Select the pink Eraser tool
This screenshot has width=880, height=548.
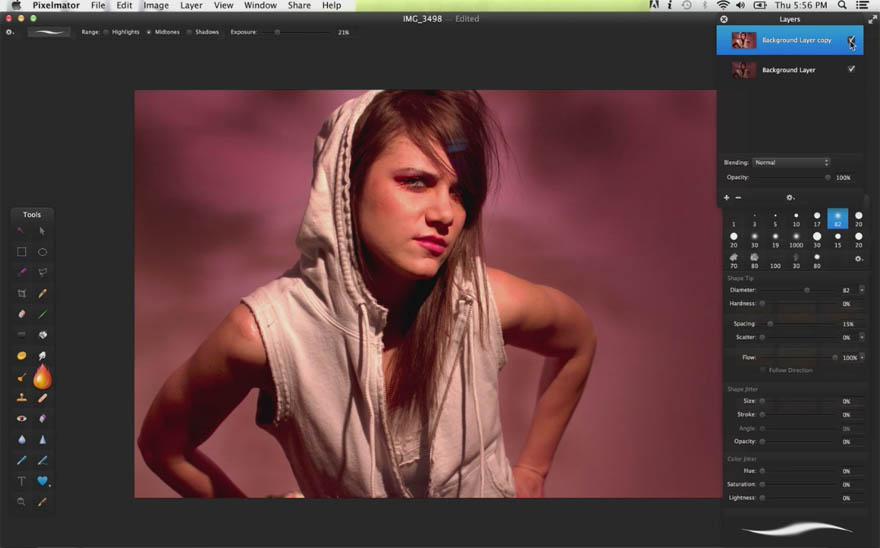[x=21, y=314]
